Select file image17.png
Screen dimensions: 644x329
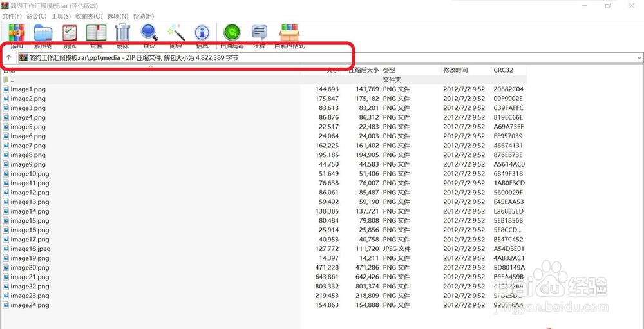pyautogui.click(x=30, y=240)
